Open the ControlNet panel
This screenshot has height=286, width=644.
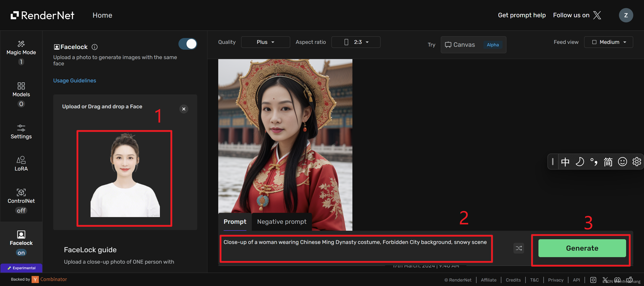21,196
